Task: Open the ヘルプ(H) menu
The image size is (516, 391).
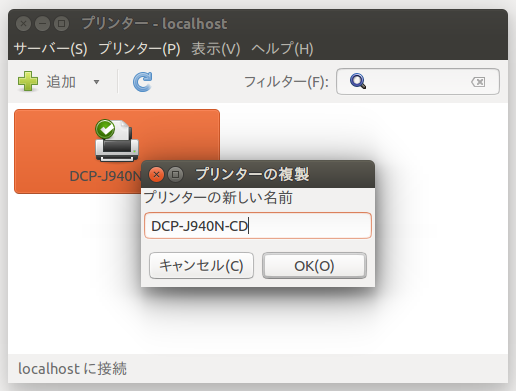Action: [x=282, y=49]
